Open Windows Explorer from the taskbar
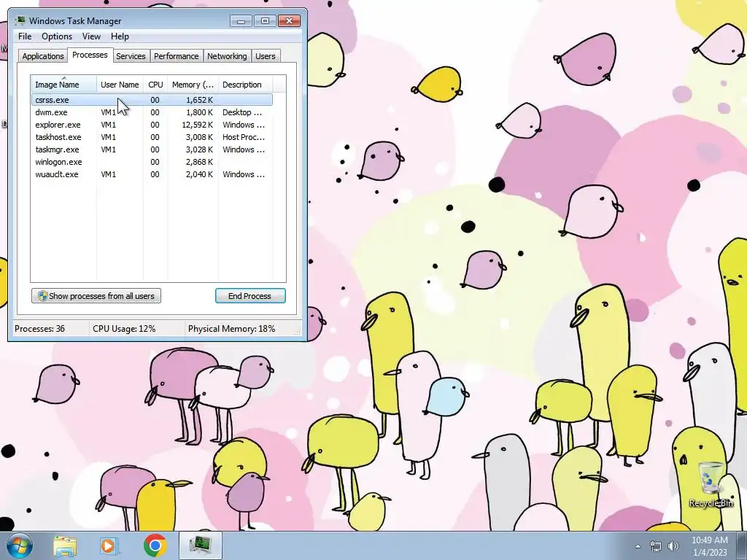Viewport: 747px width, 560px height. tap(65, 545)
